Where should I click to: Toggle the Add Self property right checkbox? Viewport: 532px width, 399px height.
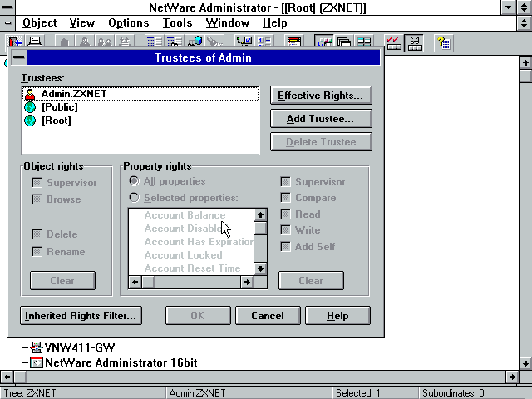coord(286,247)
